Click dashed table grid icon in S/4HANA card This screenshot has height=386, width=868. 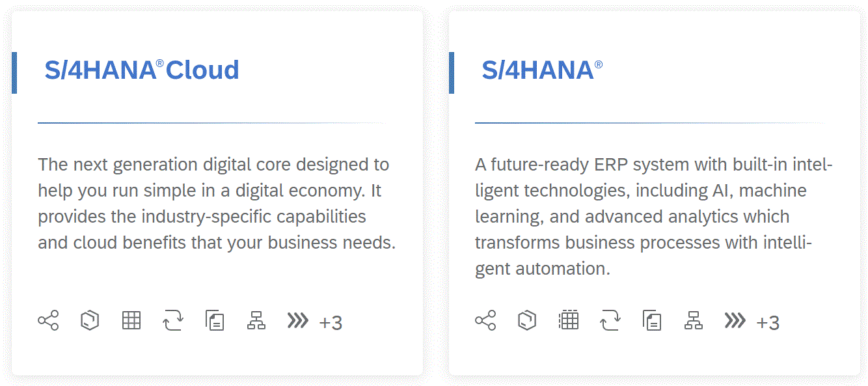click(569, 320)
